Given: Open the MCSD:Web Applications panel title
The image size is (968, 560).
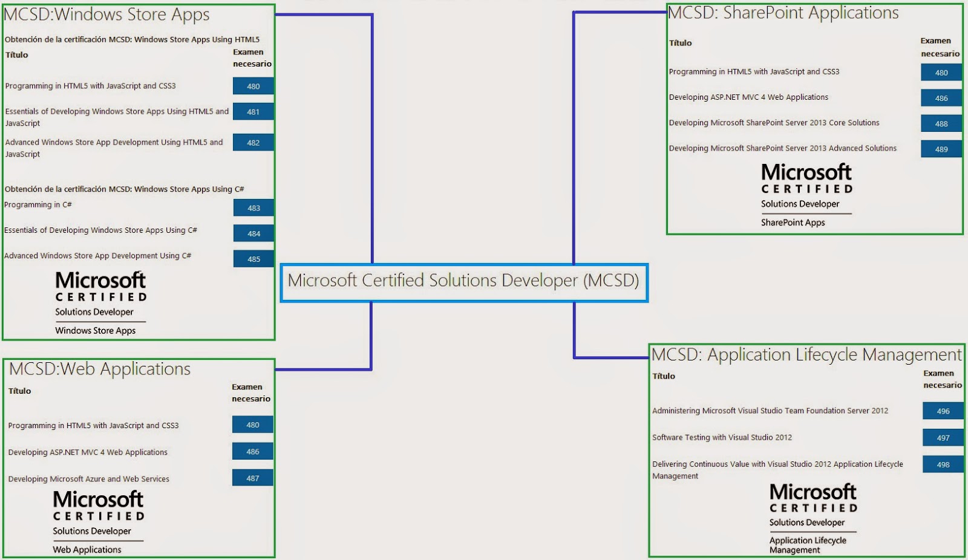Looking at the screenshot, I should click(x=101, y=368).
